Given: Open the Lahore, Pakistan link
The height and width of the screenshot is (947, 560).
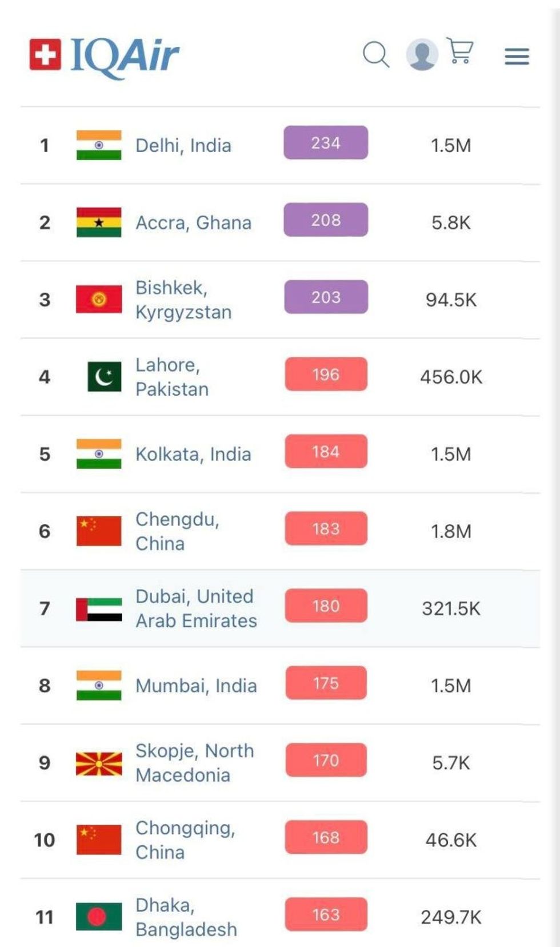Looking at the screenshot, I should (x=172, y=377).
